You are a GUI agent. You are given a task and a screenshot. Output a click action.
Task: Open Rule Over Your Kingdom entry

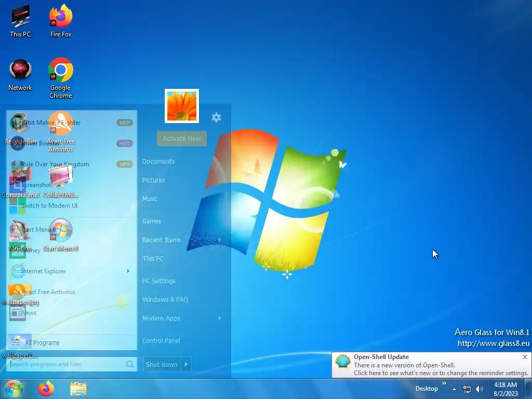[72, 164]
